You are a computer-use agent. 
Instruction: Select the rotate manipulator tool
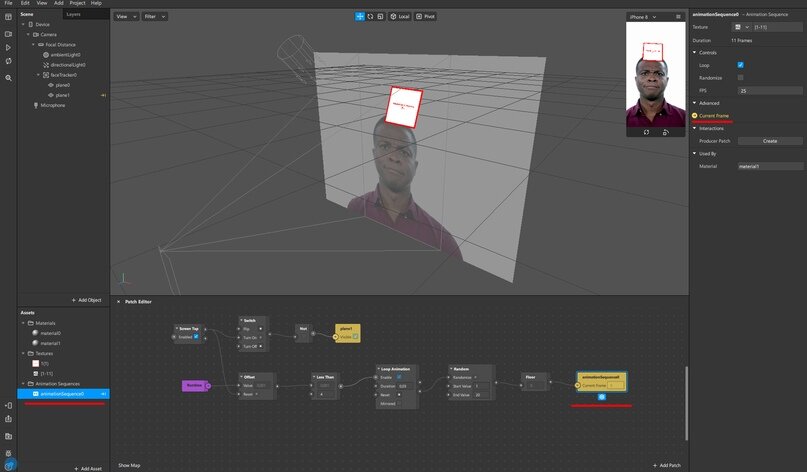point(370,17)
